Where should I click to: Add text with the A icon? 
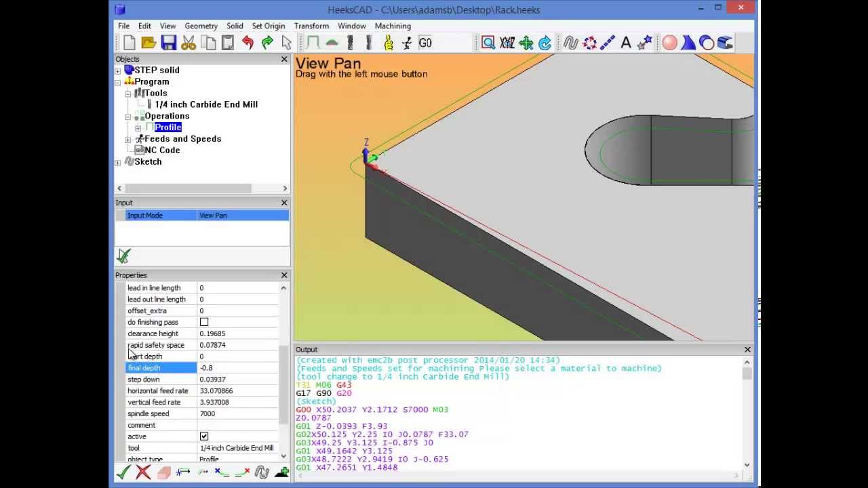click(x=626, y=43)
